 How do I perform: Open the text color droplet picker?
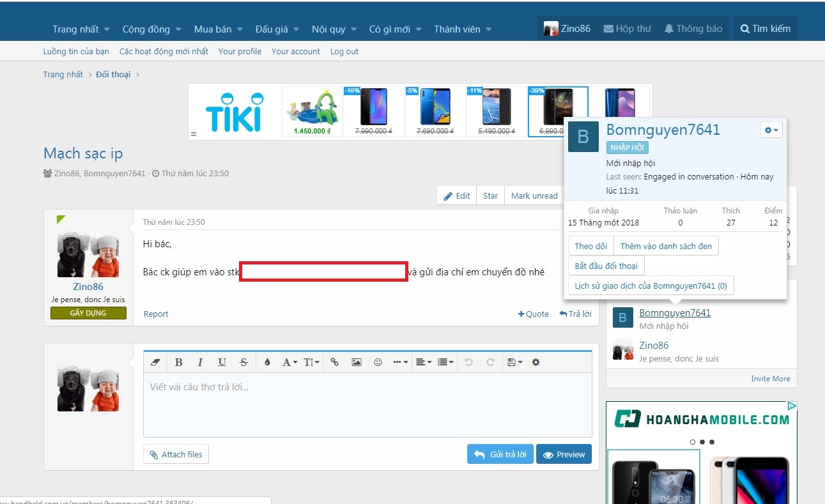pos(267,362)
